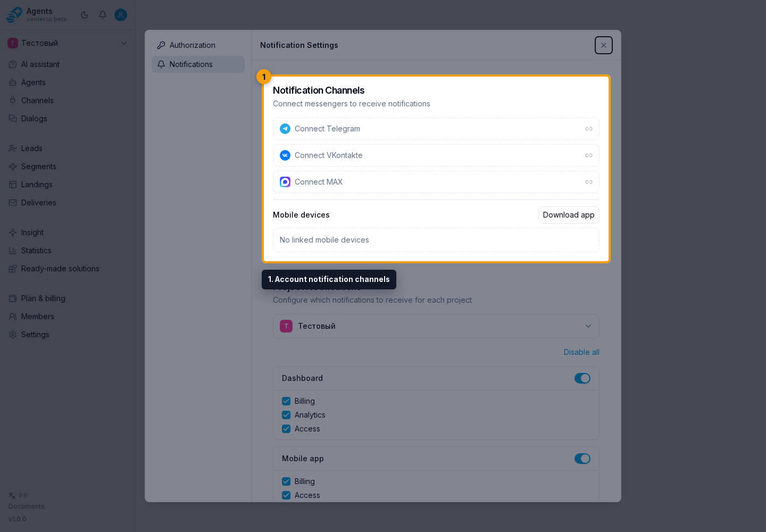Click the VKontakte logo icon
The width and height of the screenshot is (766, 532).
pos(285,155)
